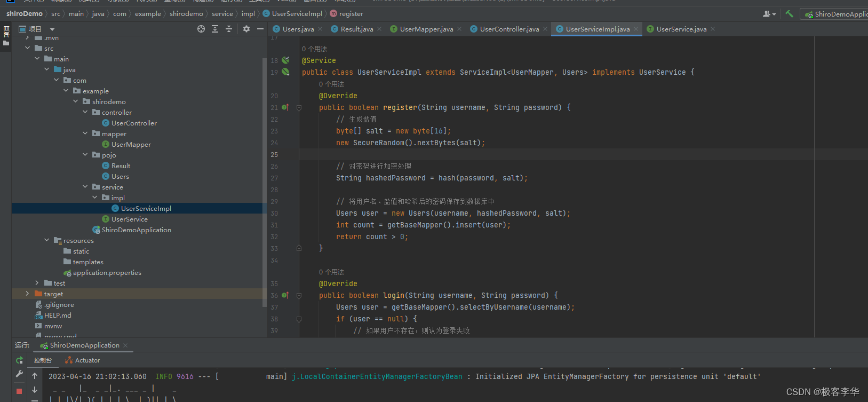
Task: Click the wrench icon in Run panel
Action: pyautogui.click(x=19, y=374)
